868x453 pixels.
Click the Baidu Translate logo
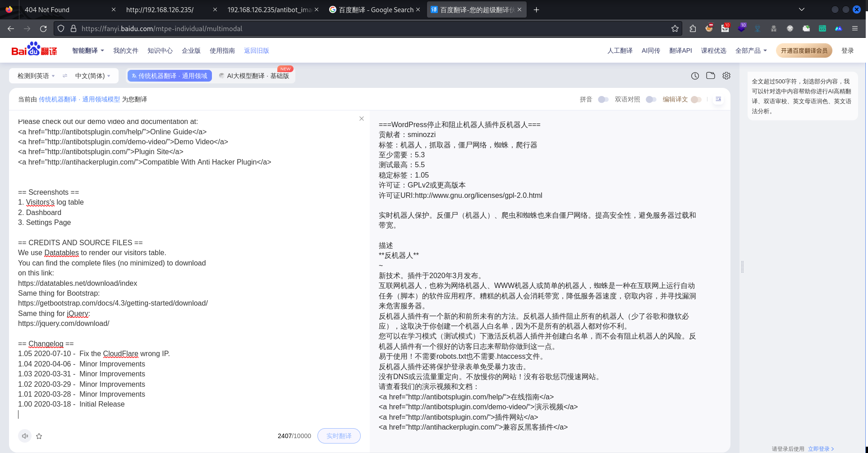(34, 50)
